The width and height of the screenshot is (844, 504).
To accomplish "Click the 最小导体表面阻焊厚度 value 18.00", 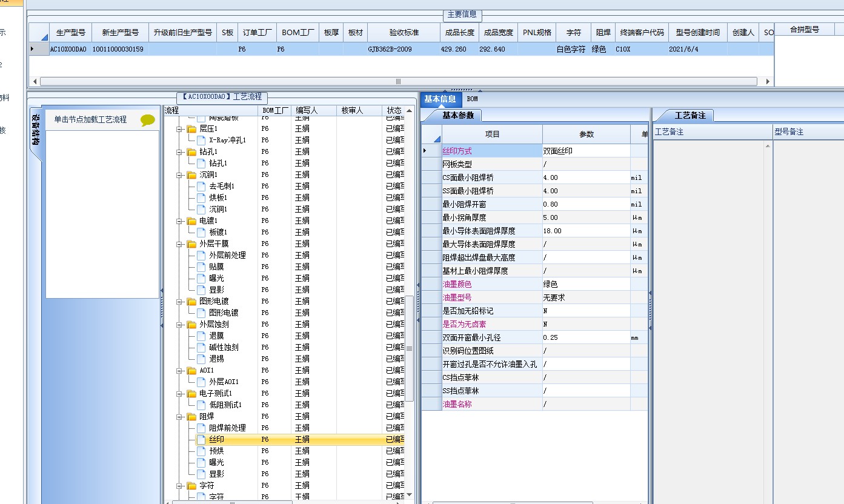I will (x=586, y=231).
